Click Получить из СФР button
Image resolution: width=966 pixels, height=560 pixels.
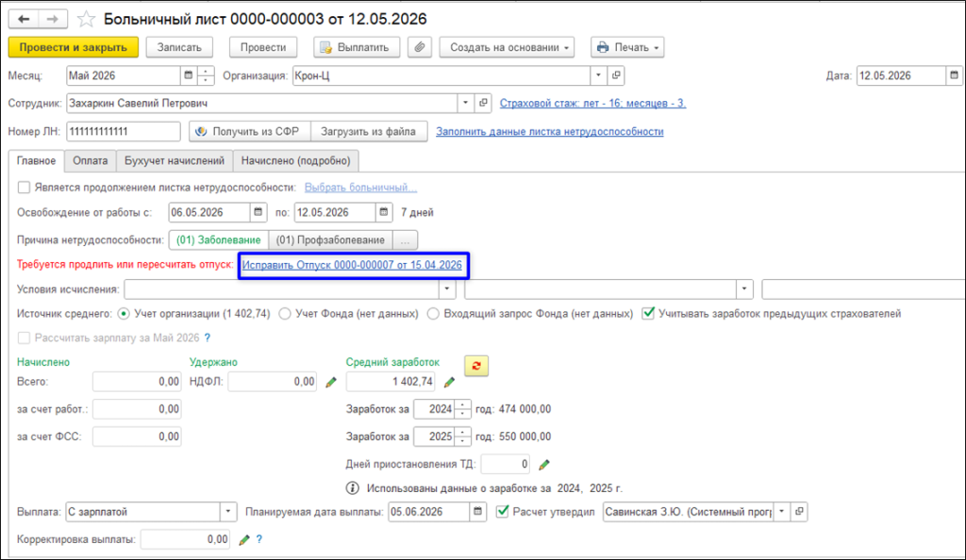point(249,132)
